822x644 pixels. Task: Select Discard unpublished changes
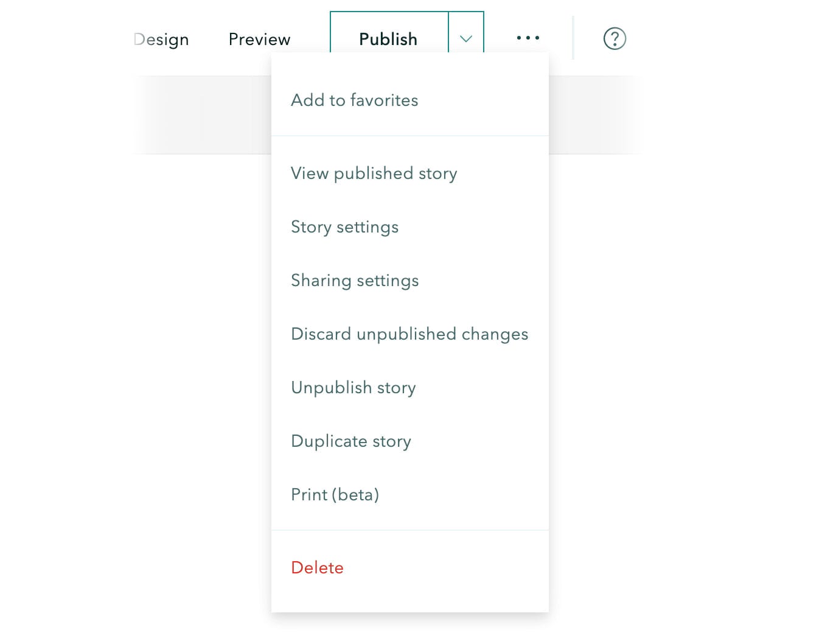(409, 334)
